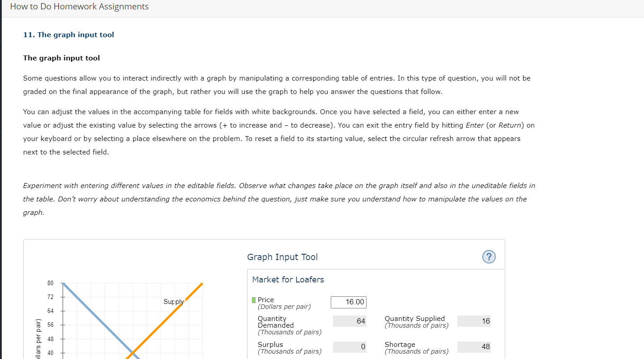Click the Quantity Demanded value of 64
Viewport: 644px width, 359px height.
(349, 321)
